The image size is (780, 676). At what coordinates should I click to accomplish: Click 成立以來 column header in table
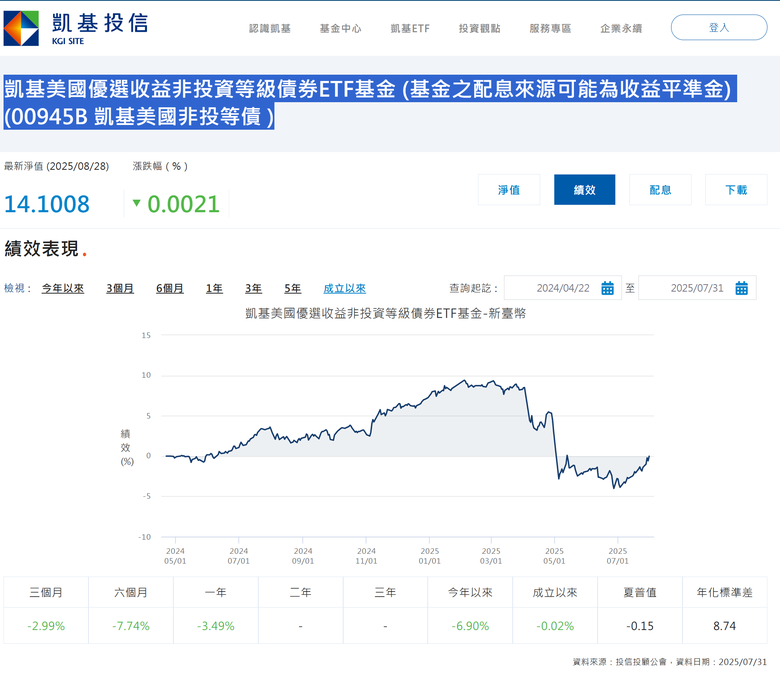(555, 592)
